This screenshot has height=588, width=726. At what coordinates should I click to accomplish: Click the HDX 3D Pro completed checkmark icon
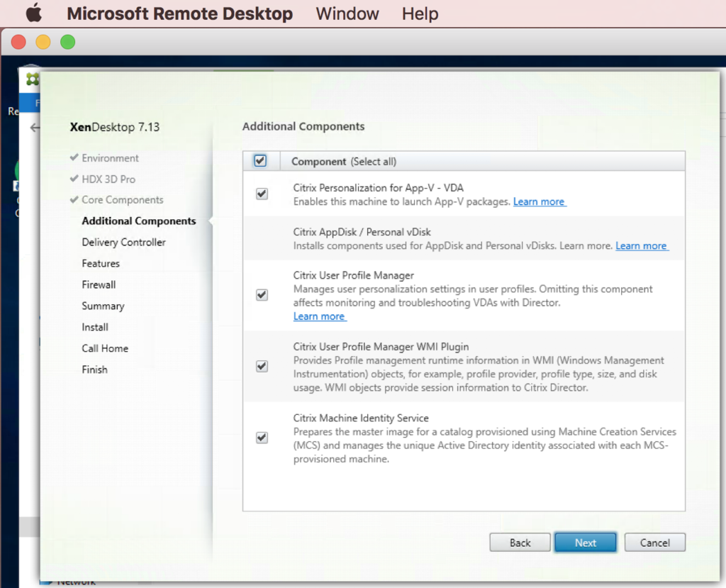[74, 179]
